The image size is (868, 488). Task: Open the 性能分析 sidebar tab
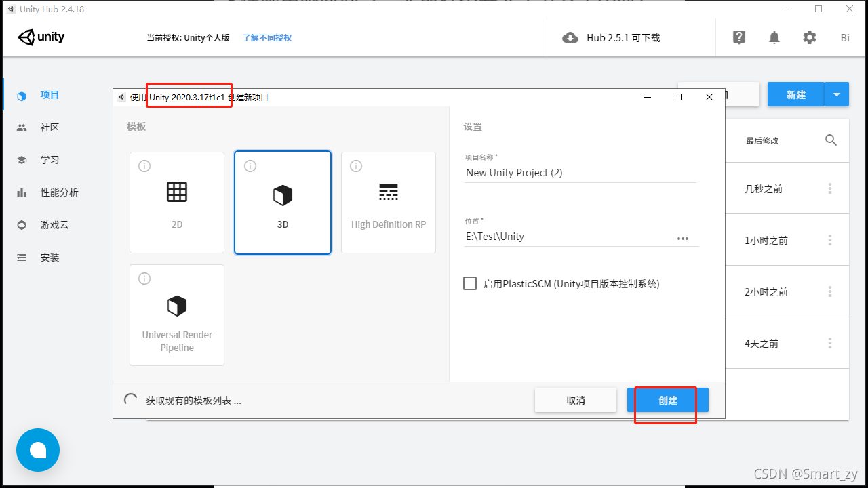(59, 192)
